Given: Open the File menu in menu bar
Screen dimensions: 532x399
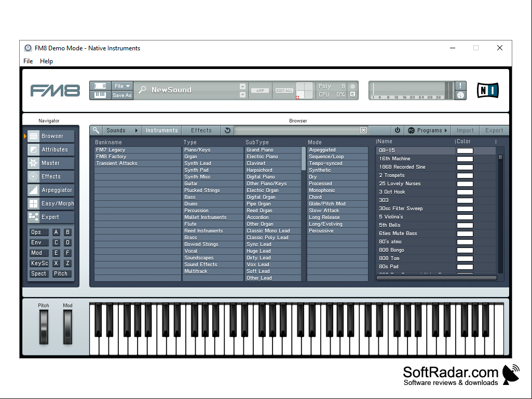Looking at the screenshot, I should coord(28,61).
